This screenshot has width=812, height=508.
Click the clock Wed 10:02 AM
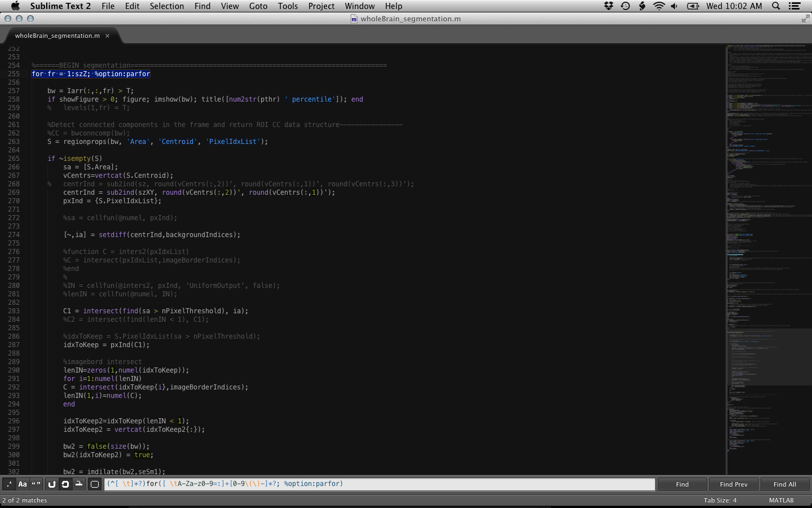click(x=734, y=6)
